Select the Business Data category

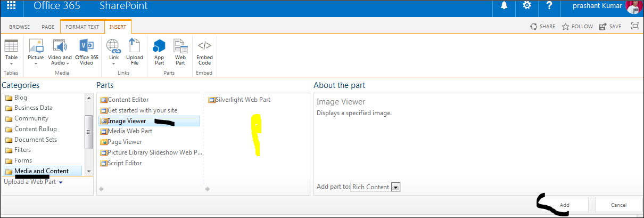point(34,108)
